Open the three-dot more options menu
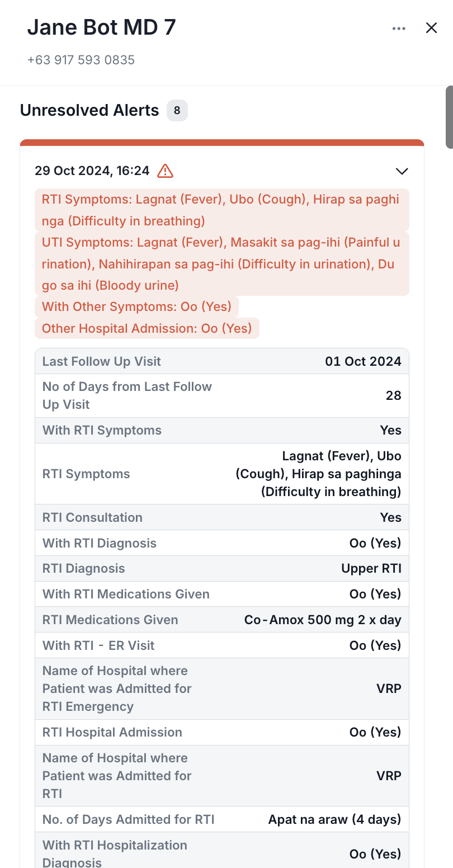Viewport: 453px width, 868px height. tap(398, 29)
